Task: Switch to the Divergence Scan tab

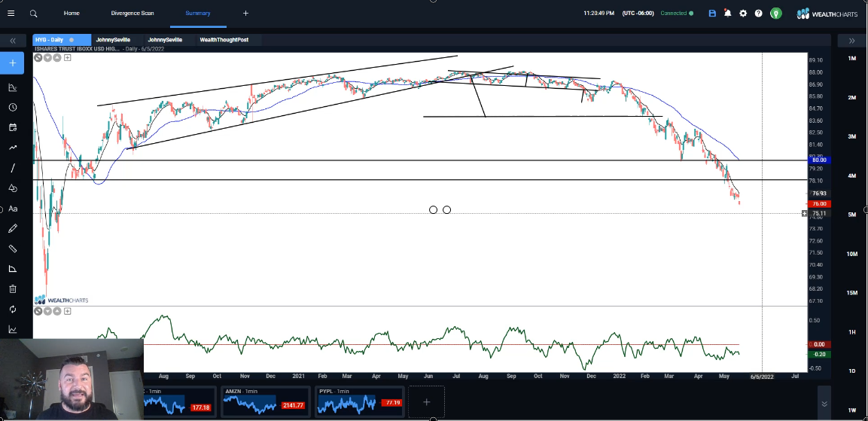Action: click(132, 13)
